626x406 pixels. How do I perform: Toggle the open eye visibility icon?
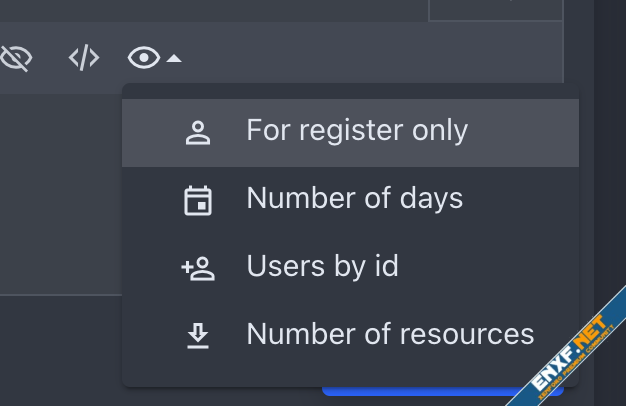coord(144,59)
